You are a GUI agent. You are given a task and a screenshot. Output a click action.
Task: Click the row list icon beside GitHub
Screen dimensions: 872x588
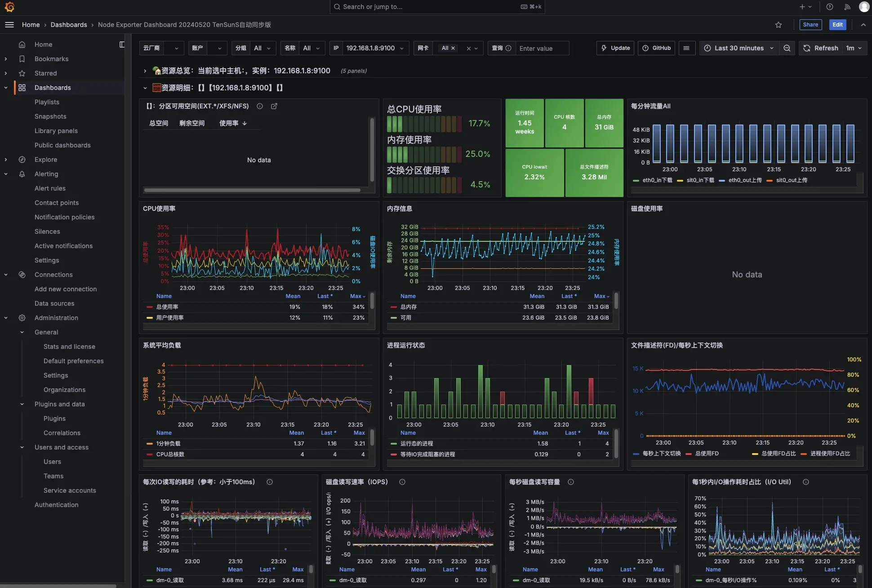point(686,48)
